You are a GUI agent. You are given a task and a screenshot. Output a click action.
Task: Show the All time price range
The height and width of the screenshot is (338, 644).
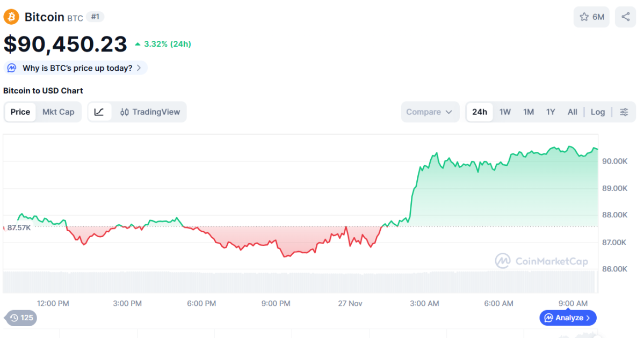[572, 112]
